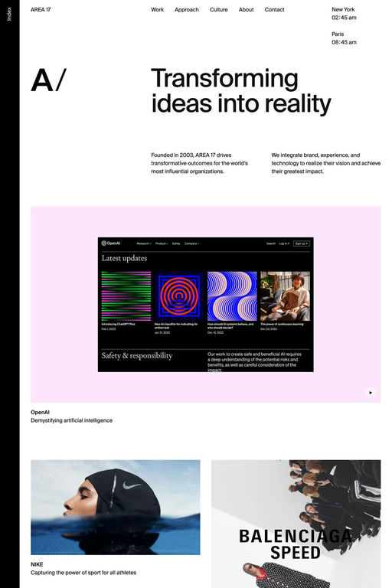Click the large A/ logo mark

click(48, 80)
